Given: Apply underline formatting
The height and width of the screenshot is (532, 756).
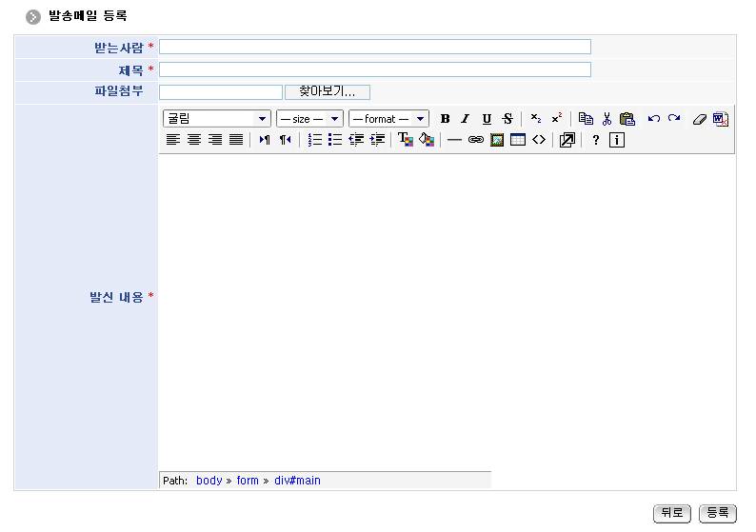Looking at the screenshot, I should (x=487, y=119).
